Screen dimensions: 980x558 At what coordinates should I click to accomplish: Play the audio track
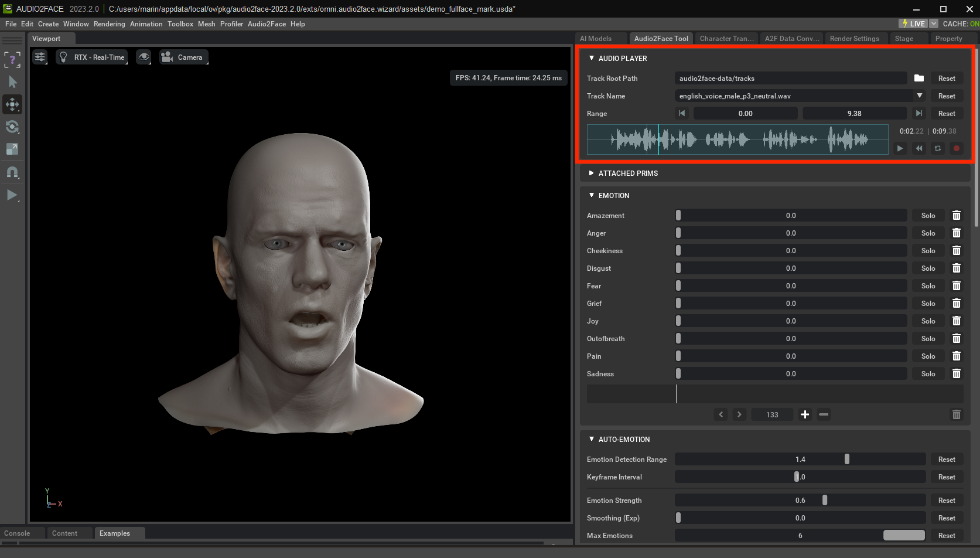point(900,148)
